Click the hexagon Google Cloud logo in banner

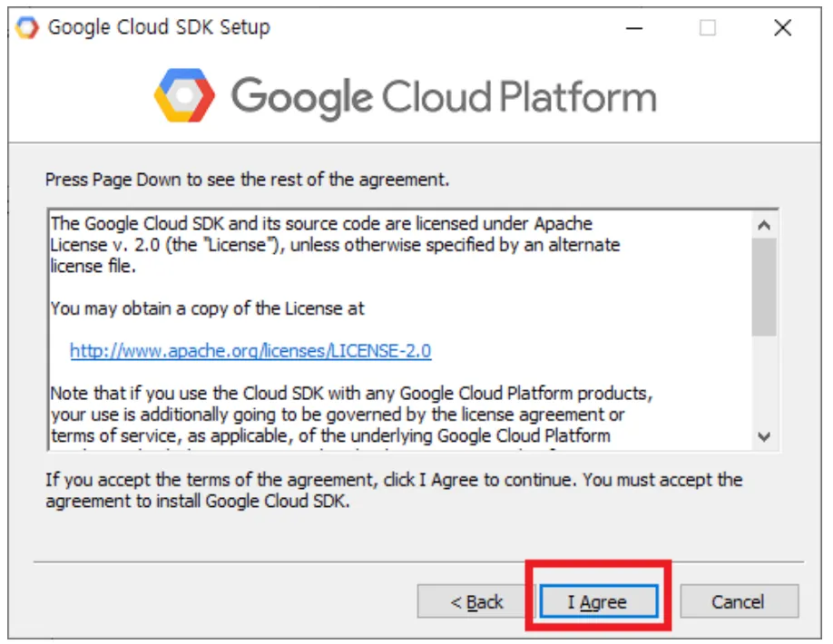point(184,95)
